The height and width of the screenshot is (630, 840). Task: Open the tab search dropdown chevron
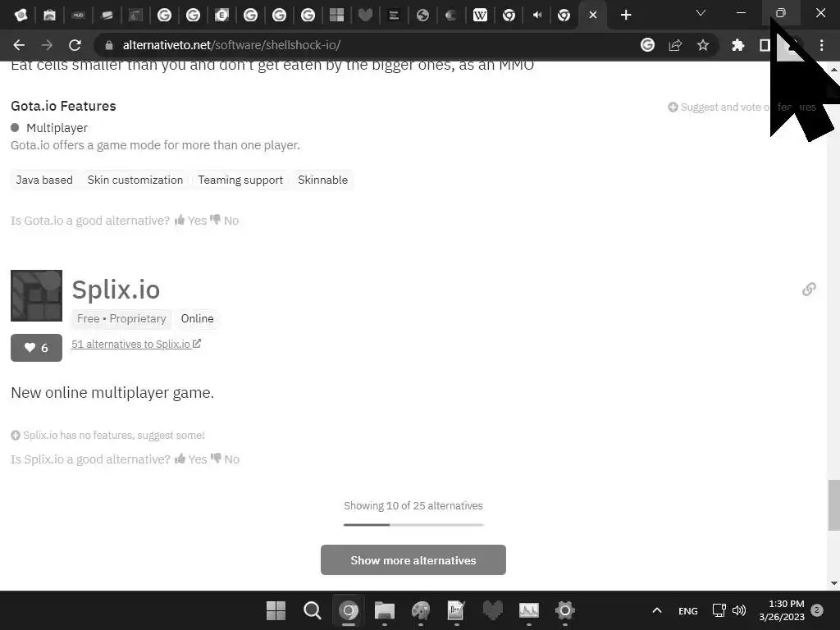coord(701,13)
